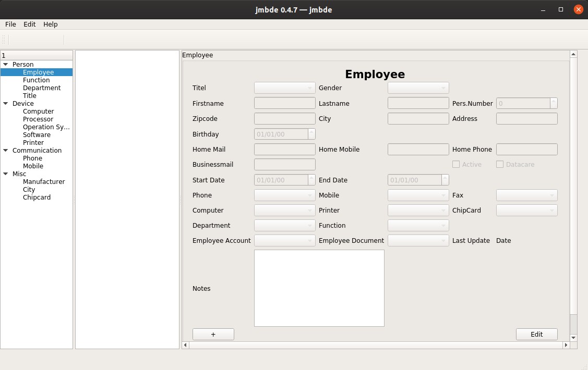The width and height of the screenshot is (588, 370).
Task: Click the Address input field
Action: 526,119
